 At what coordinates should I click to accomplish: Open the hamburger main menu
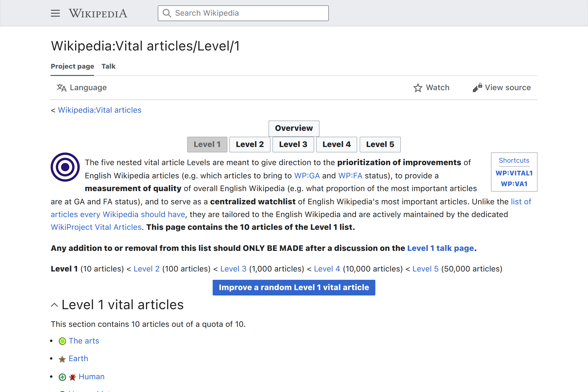55,13
